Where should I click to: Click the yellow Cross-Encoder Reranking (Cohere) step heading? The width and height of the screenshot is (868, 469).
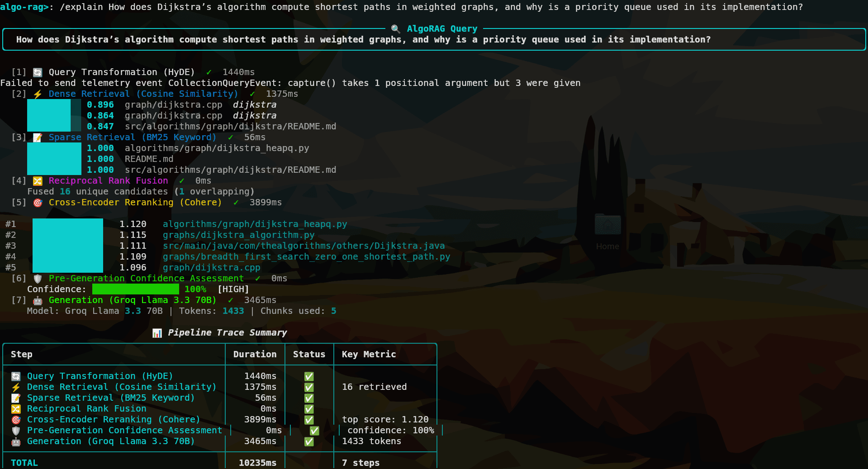[x=135, y=203]
